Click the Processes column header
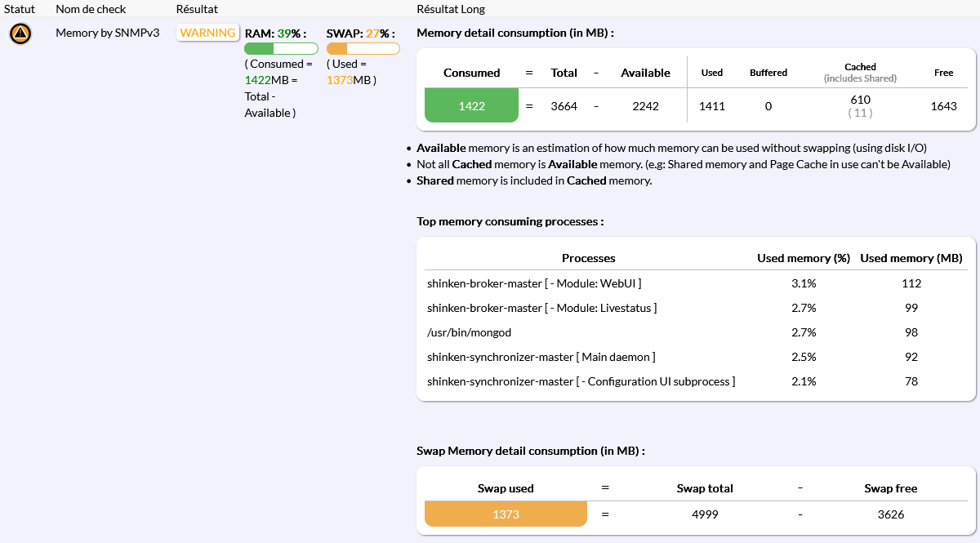This screenshot has width=980, height=543. click(588, 258)
